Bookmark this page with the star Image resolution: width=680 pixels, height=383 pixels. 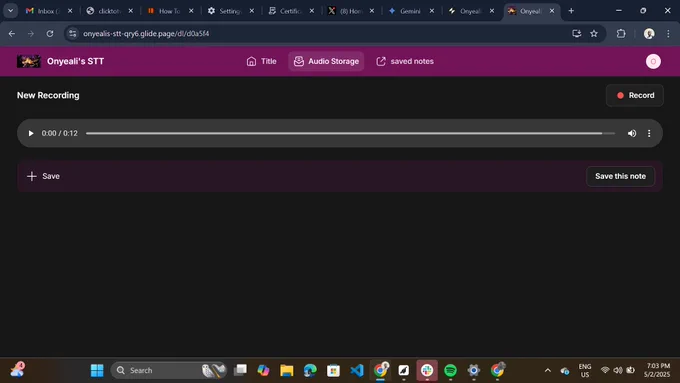(x=594, y=33)
